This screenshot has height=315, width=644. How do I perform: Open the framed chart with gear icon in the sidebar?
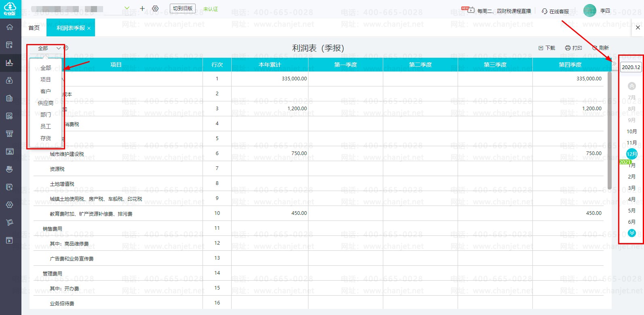coord(10,116)
